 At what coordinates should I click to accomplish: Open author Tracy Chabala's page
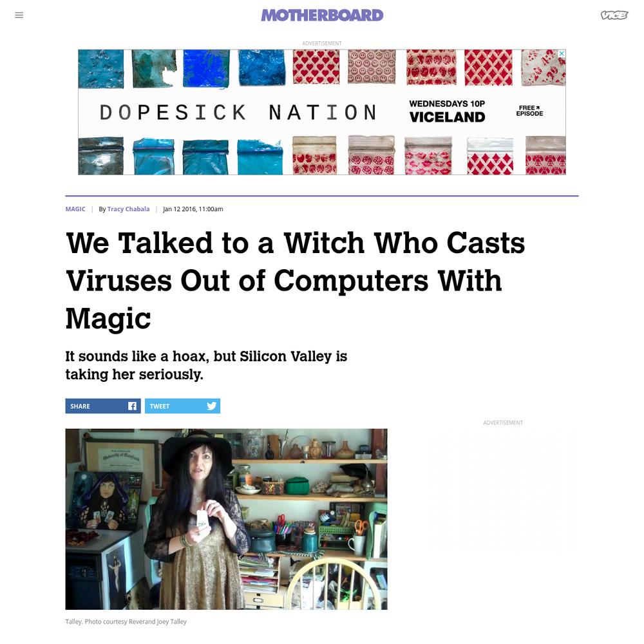(x=128, y=209)
